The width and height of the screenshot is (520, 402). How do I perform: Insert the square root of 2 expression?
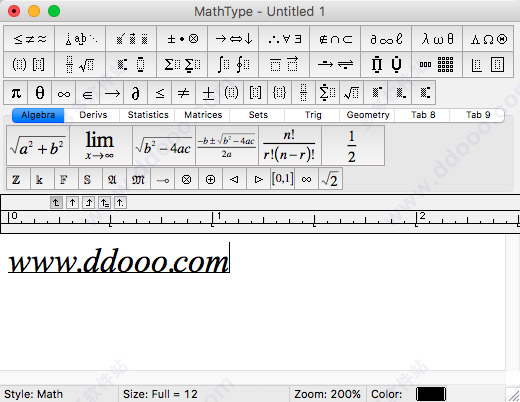click(x=330, y=179)
